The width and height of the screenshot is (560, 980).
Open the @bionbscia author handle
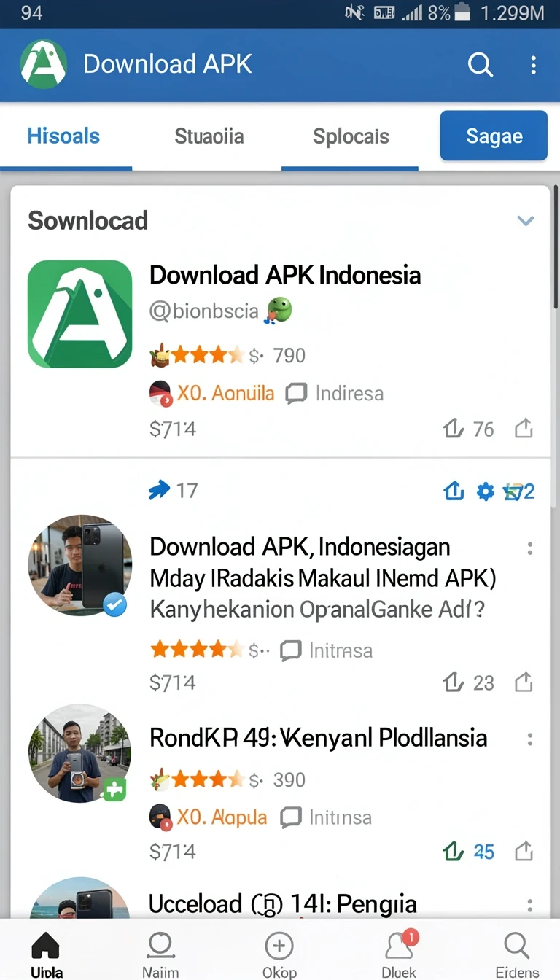[204, 311]
